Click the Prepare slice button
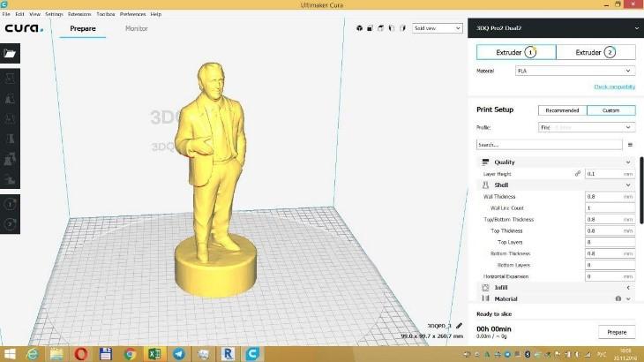This screenshot has height=362, width=644. tap(617, 332)
